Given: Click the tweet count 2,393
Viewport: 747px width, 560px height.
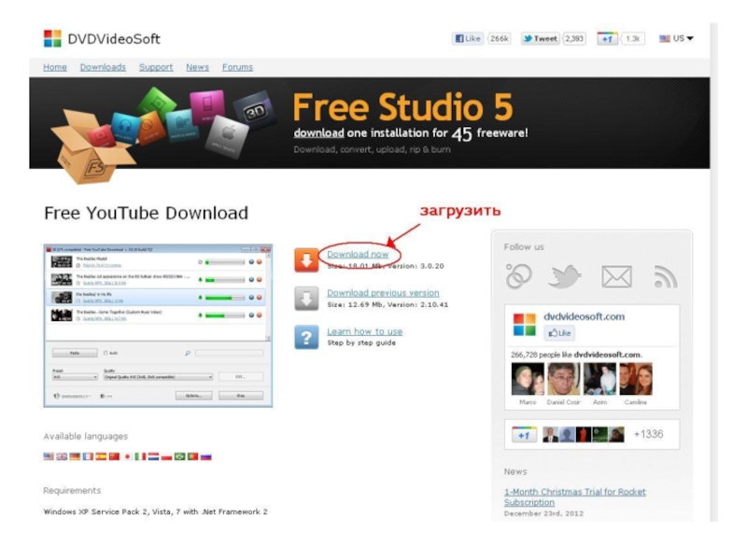Looking at the screenshot, I should coord(574,38).
